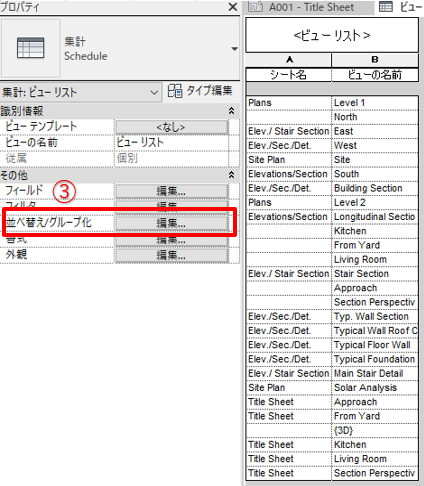Viewport: 424px width, 486px height.
Task: Select Elev./Sec./Det. cell in the West row
Action: (x=289, y=146)
